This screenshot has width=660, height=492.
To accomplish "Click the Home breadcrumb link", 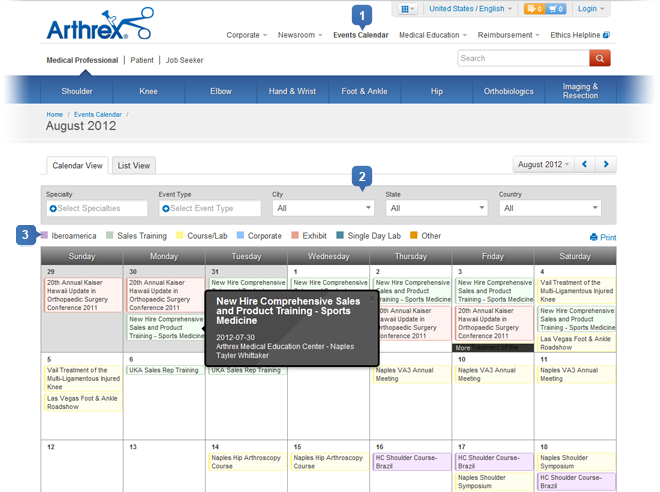I will 54,114.
